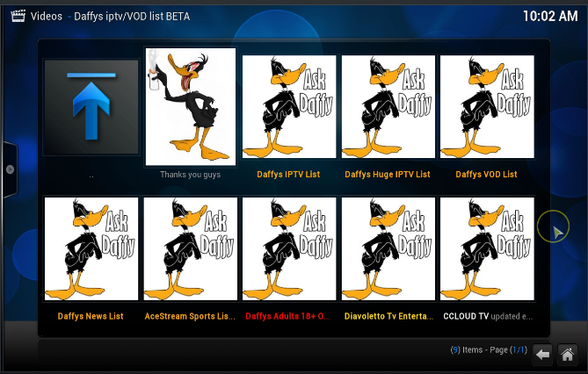Open Daffys News List thumbnail
Image resolution: width=588 pixels, height=374 pixels.
coord(91,248)
